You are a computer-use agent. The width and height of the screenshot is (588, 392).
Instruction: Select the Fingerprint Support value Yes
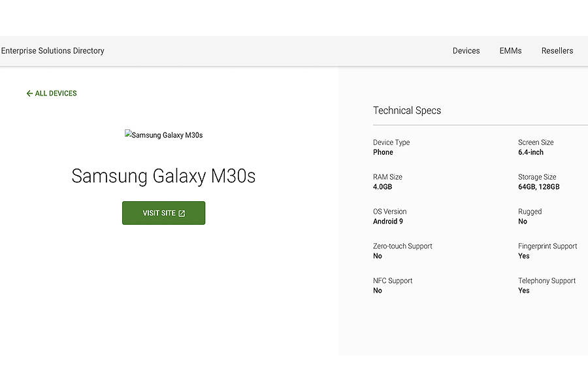[523, 255]
